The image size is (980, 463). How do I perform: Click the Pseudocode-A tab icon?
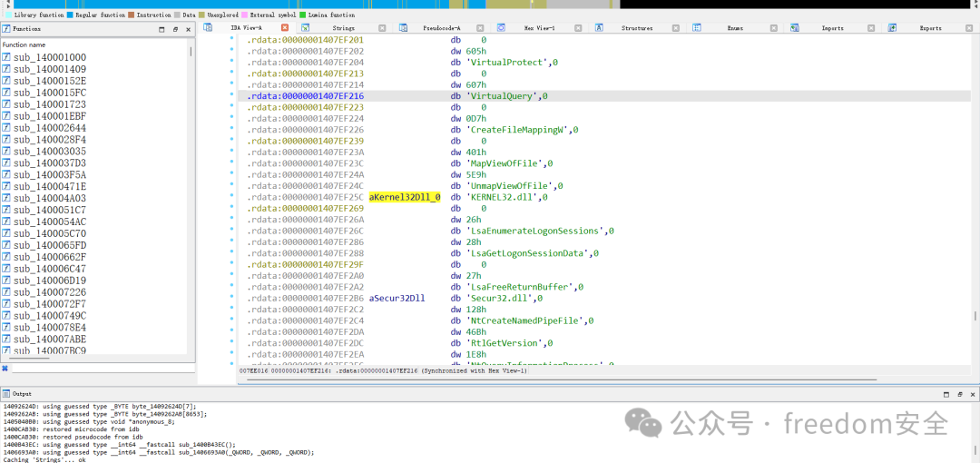pyautogui.click(x=403, y=27)
